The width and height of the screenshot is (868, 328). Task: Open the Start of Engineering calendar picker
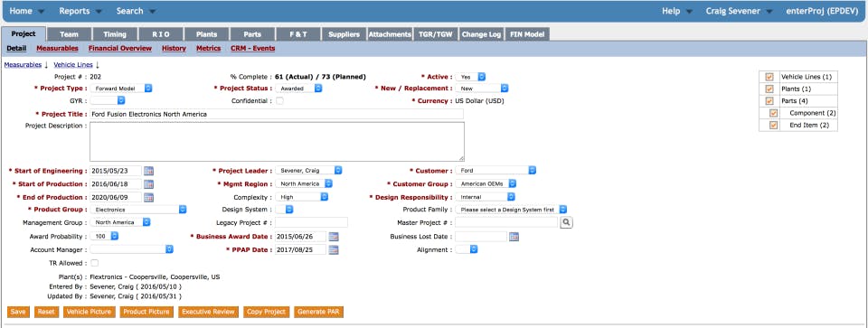coord(148,171)
